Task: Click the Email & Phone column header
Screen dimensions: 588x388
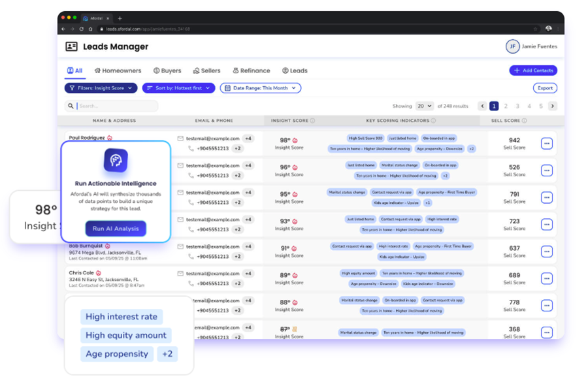Action: tap(214, 121)
